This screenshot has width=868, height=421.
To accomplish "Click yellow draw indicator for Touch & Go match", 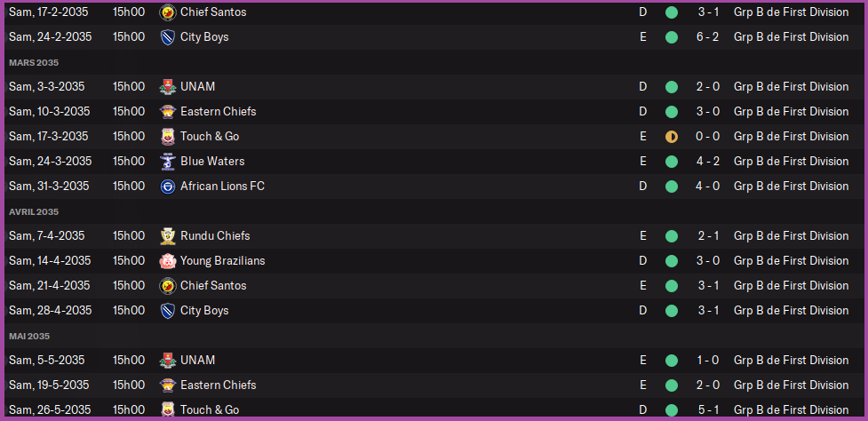I will (671, 137).
